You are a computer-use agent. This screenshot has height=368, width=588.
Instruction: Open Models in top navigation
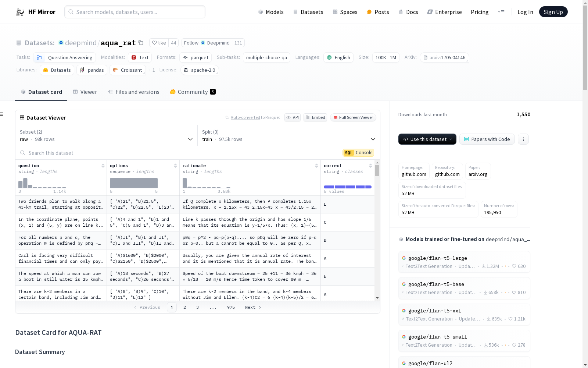(271, 12)
